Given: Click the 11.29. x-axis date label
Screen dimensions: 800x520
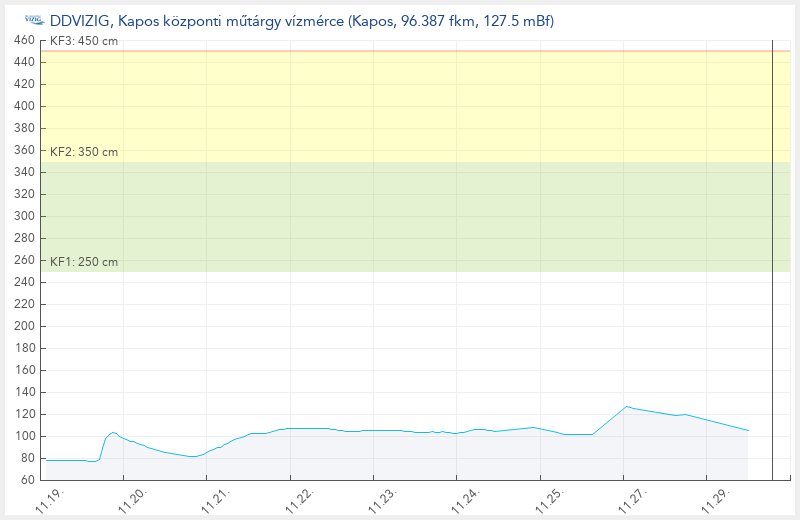Looking at the screenshot, I should point(715,499).
